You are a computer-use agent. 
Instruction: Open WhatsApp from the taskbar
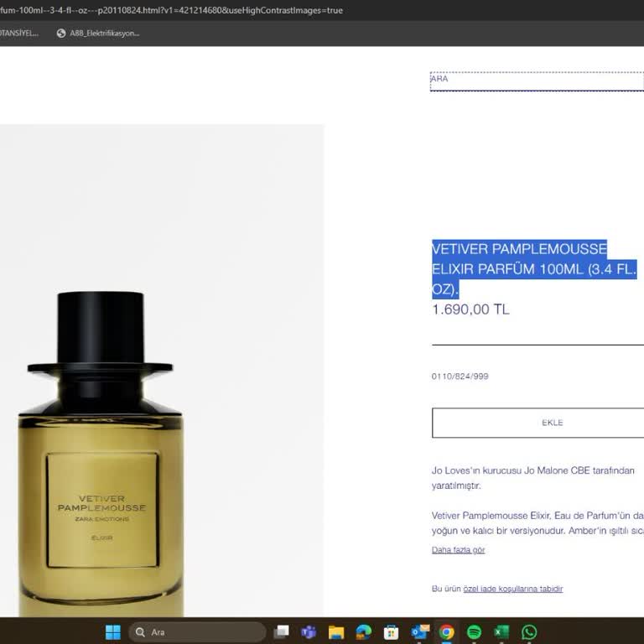tap(529, 632)
